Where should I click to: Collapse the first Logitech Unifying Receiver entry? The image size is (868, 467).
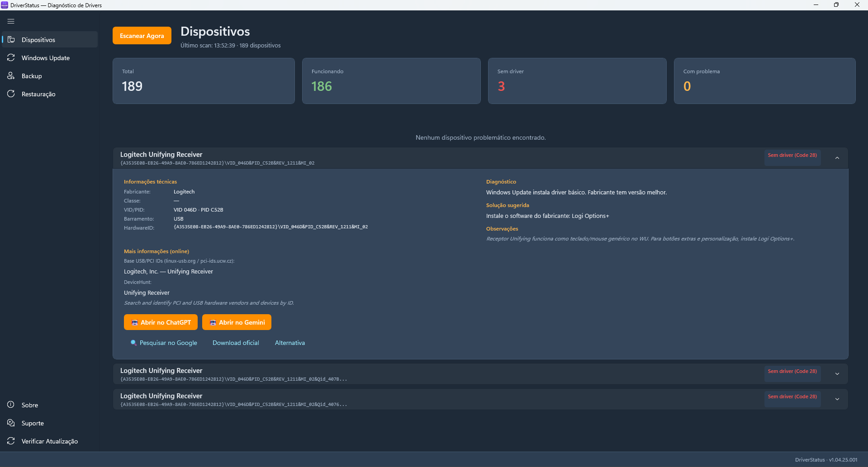(x=837, y=158)
